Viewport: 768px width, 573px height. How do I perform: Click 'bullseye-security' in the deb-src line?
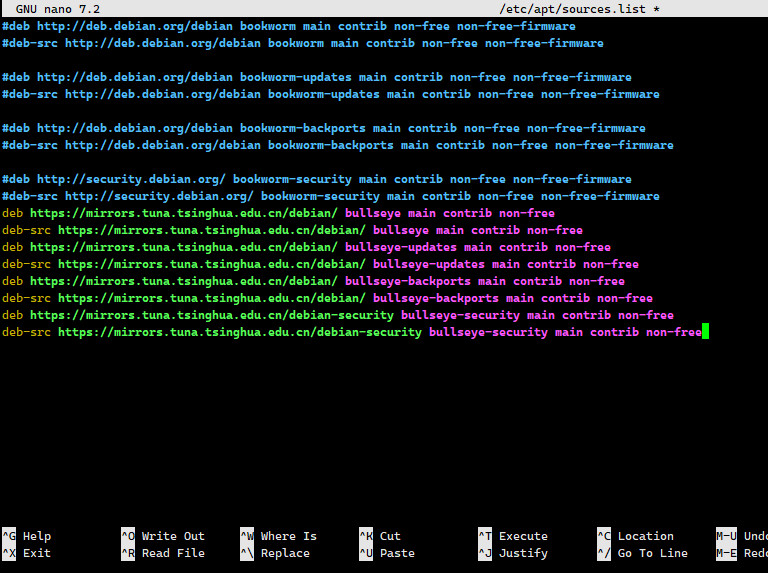click(x=488, y=332)
